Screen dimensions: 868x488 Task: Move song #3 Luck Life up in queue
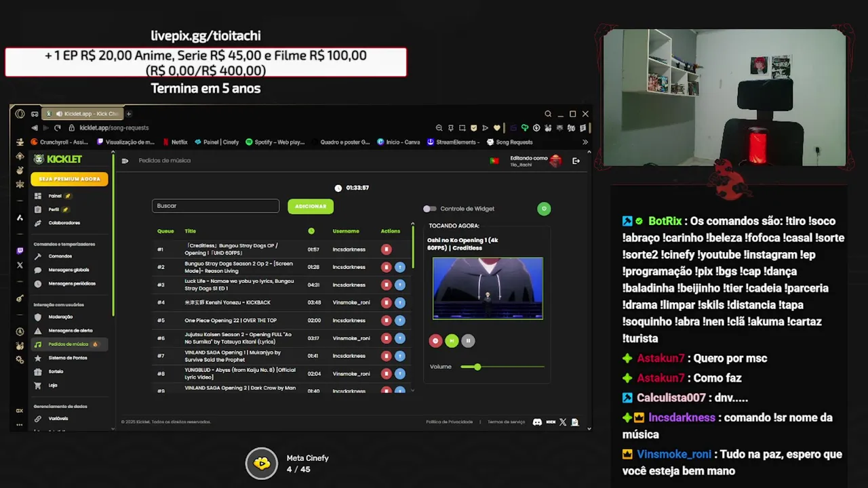(399, 285)
